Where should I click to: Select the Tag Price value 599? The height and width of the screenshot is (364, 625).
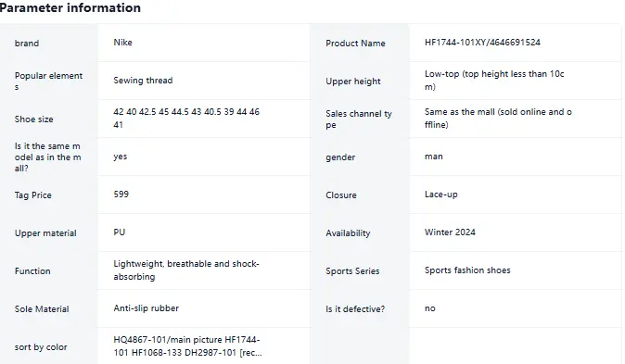pos(121,194)
